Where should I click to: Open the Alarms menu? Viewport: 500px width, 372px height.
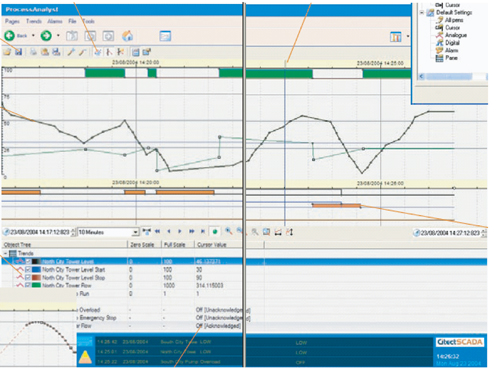tap(55, 21)
